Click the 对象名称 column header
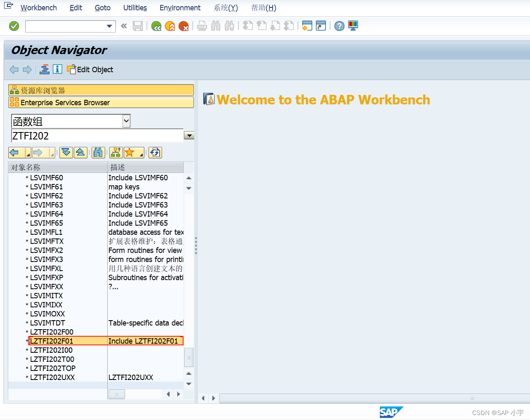530x420 pixels. coord(58,167)
